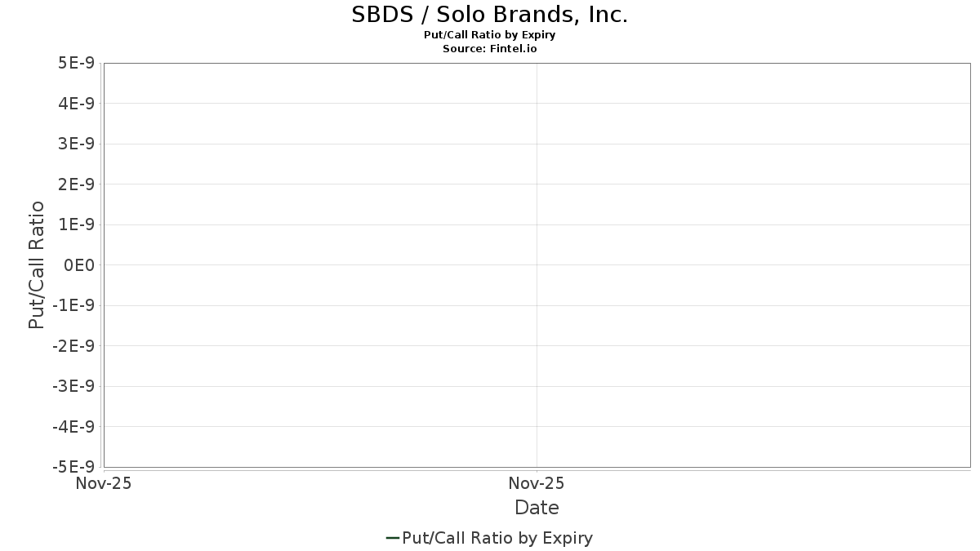Click the -3E-9 y-axis label
This screenshot has width=980, height=551.
pyautogui.click(x=74, y=387)
